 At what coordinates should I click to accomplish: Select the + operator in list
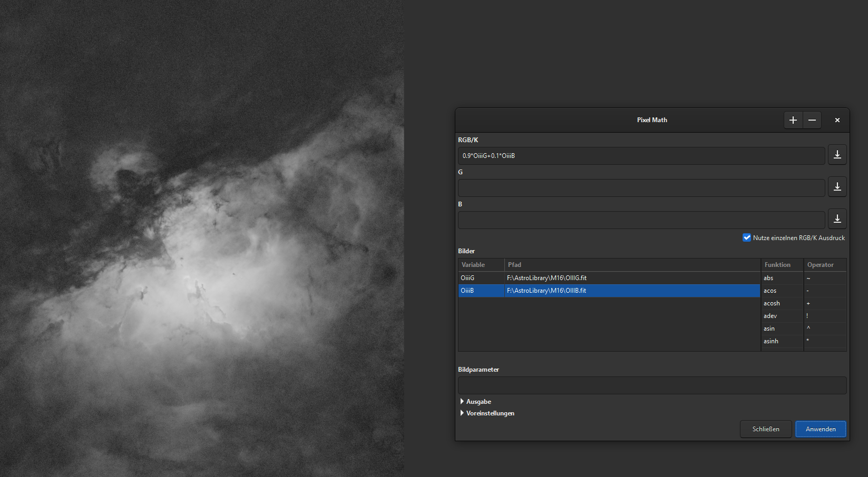coord(825,303)
